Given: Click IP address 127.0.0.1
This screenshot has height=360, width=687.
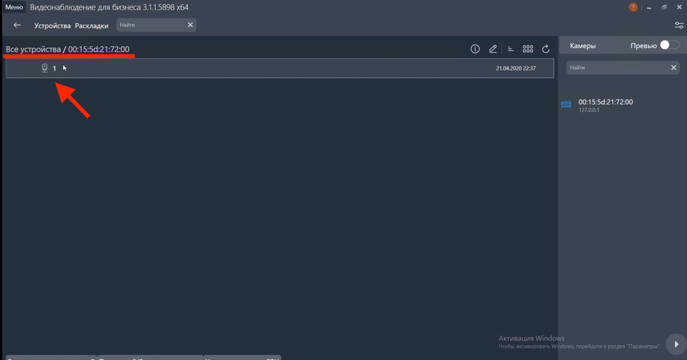Looking at the screenshot, I should [588, 110].
